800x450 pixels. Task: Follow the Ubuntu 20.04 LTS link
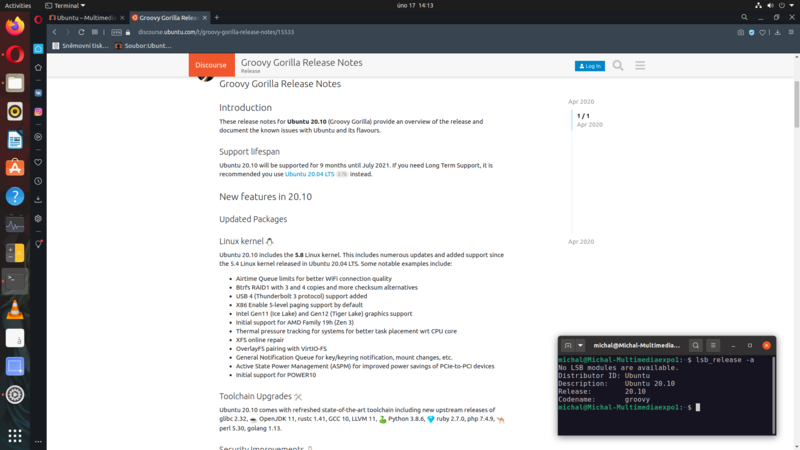pyautogui.click(x=310, y=174)
